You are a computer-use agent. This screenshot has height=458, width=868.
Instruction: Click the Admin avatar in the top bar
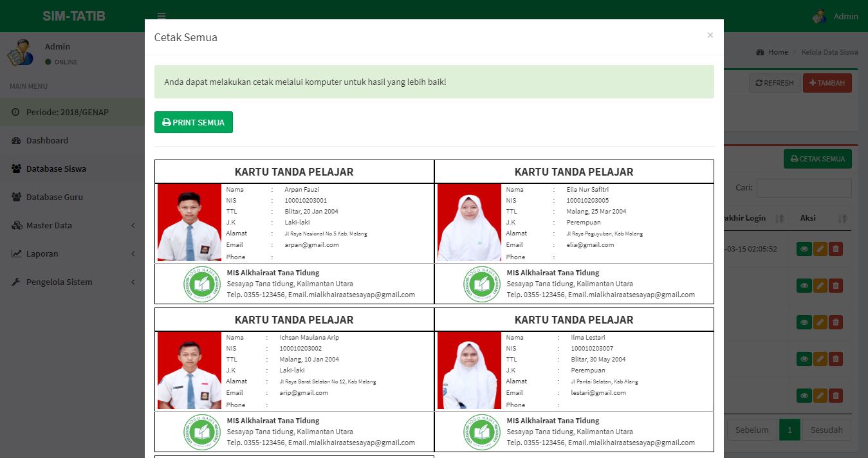(819, 16)
